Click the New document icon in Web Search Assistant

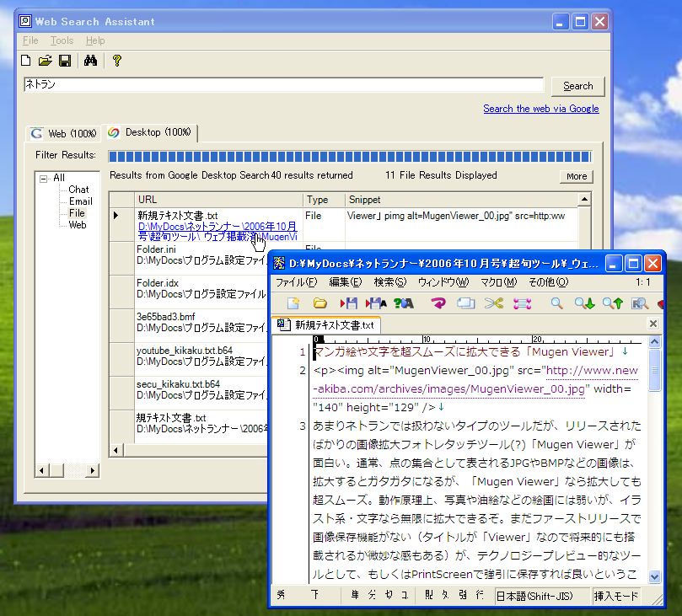pyautogui.click(x=26, y=61)
